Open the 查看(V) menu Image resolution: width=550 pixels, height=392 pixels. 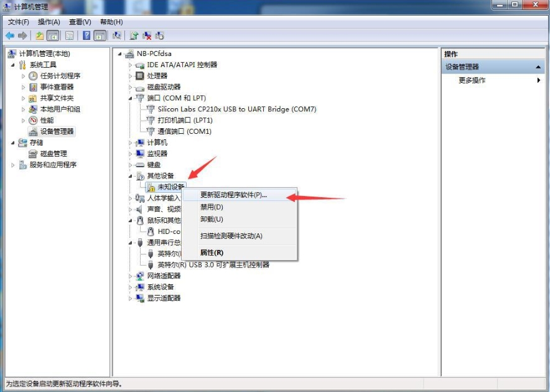80,22
